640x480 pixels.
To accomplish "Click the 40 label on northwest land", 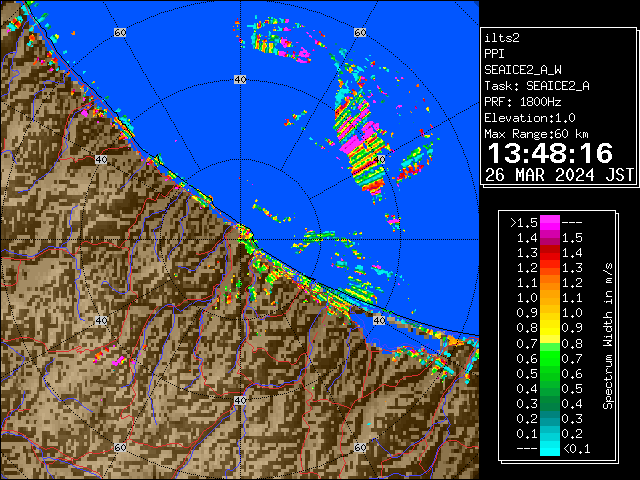I will coord(101,160).
